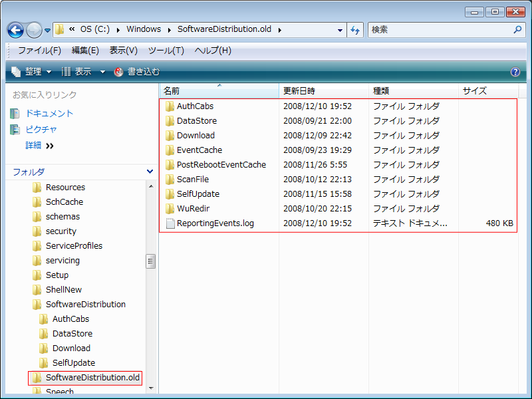This screenshot has width=532, height=399.
Task: Select SelfUpdate subfolder in the tree
Action: (x=74, y=362)
